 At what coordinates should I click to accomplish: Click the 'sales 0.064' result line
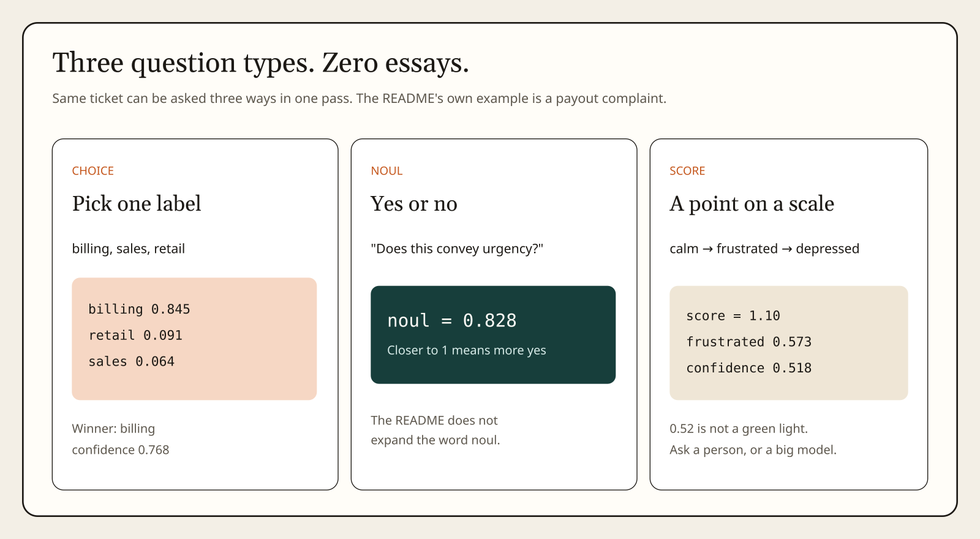point(132,362)
